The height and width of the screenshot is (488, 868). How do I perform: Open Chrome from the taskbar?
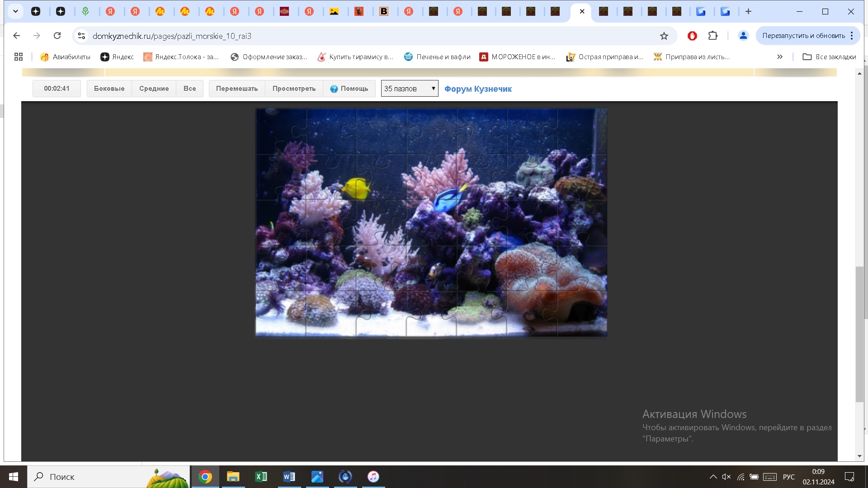coord(205,477)
